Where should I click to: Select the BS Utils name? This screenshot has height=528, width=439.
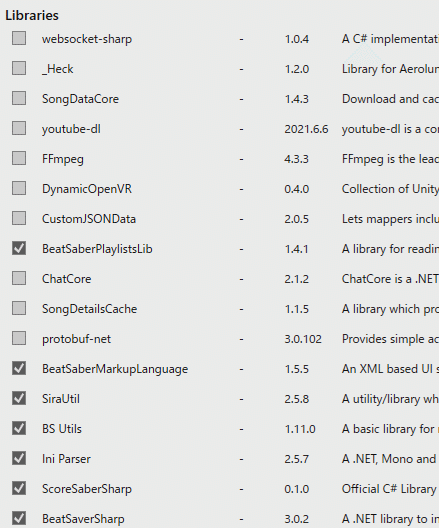click(62, 429)
